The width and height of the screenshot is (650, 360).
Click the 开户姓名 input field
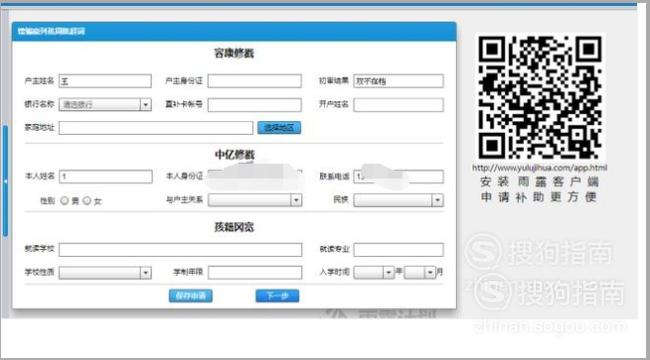(x=398, y=105)
